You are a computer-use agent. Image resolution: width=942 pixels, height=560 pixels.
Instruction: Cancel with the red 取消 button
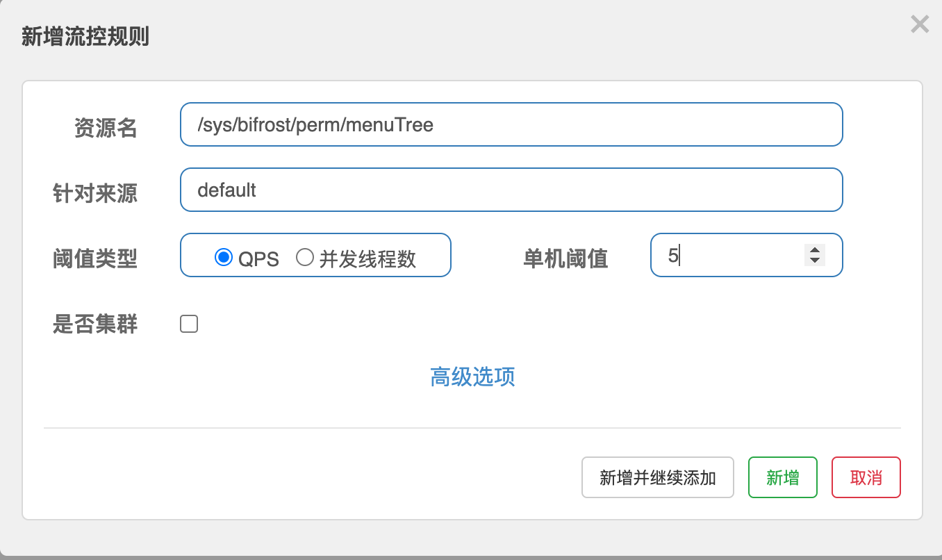pyautogui.click(x=866, y=477)
